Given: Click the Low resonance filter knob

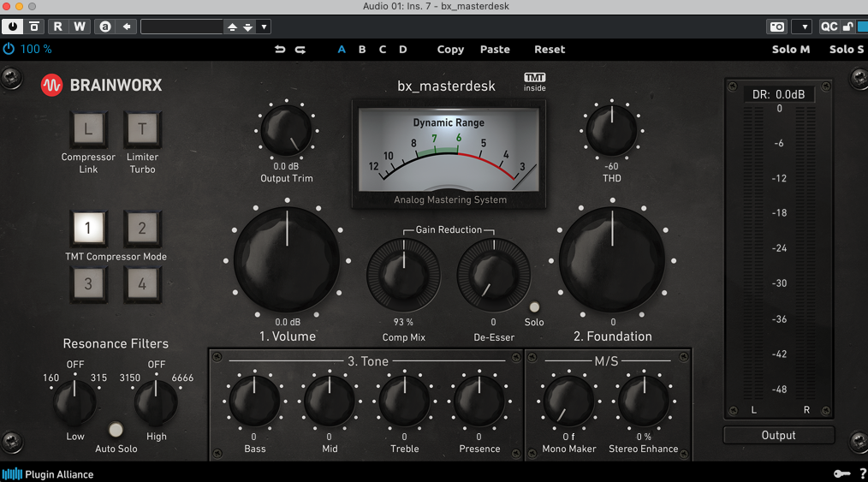Looking at the screenshot, I should pos(74,402).
